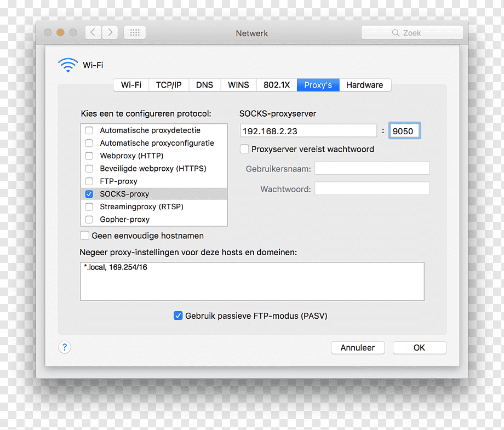504x430 pixels.
Task: Show all preferences grid button
Action: [x=135, y=32]
